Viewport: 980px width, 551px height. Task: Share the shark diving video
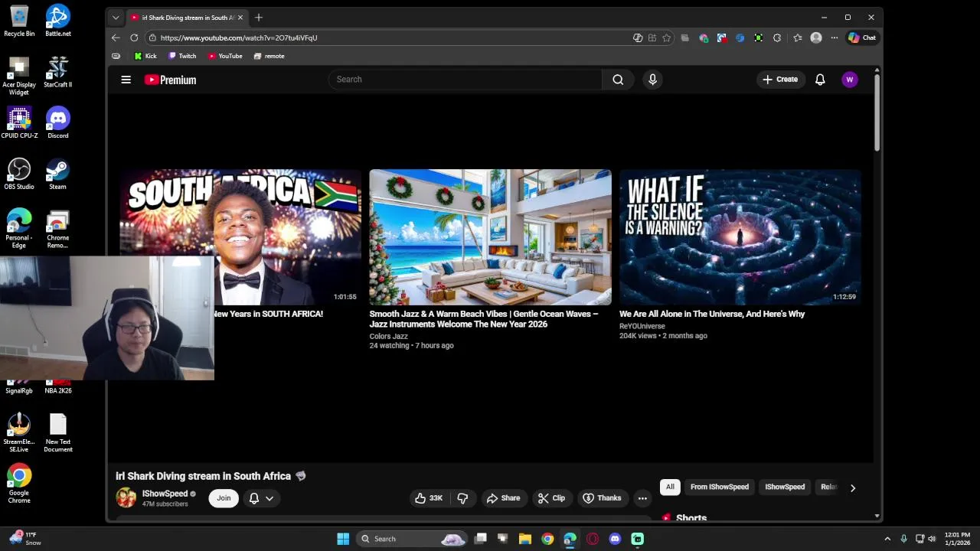503,498
